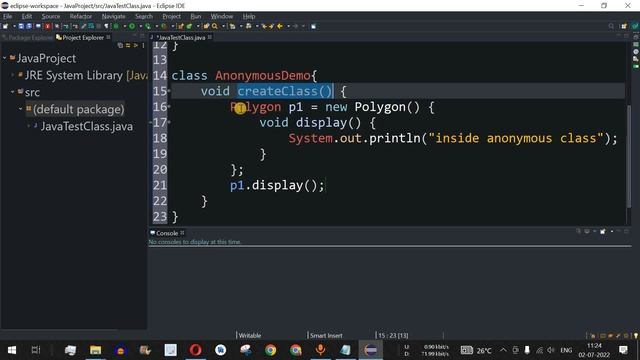Image resolution: width=640 pixels, height=360 pixels.
Task: Open the Search menu
Action: [144, 16]
